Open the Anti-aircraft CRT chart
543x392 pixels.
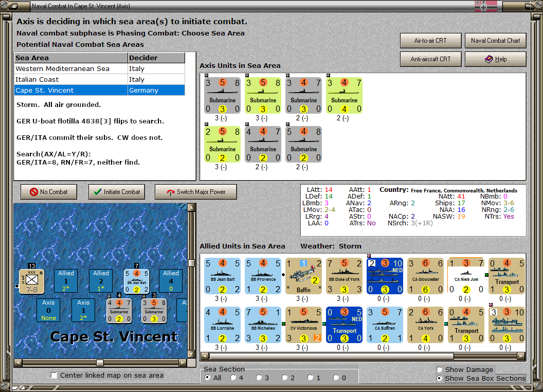click(430, 59)
